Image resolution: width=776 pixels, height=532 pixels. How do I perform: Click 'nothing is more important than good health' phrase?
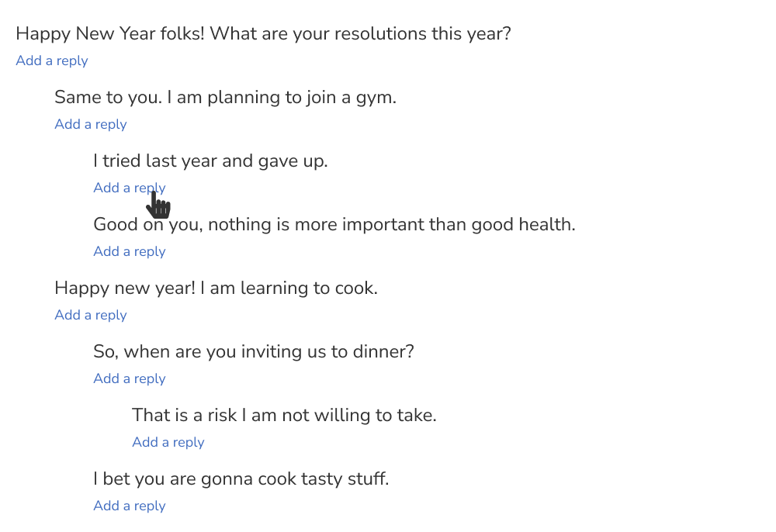[x=391, y=224]
